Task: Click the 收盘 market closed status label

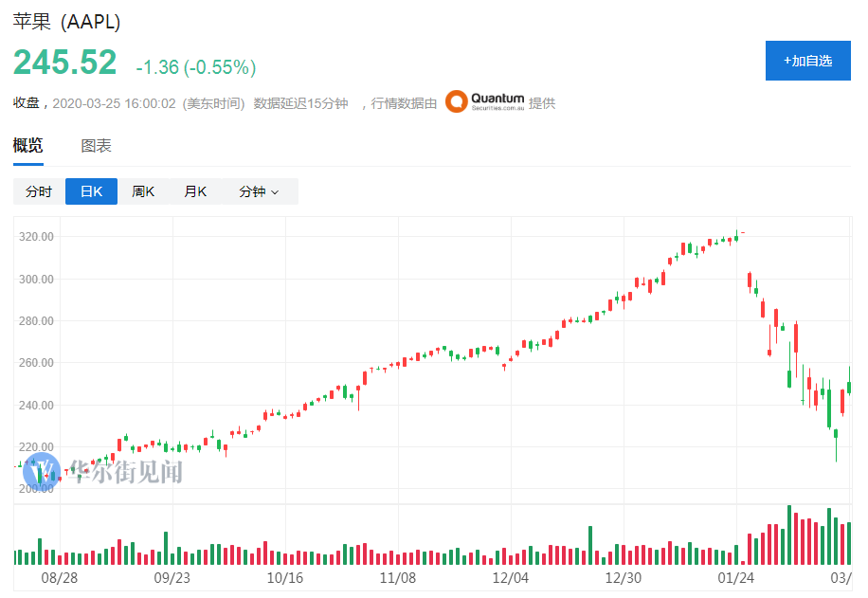Action: pos(26,103)
